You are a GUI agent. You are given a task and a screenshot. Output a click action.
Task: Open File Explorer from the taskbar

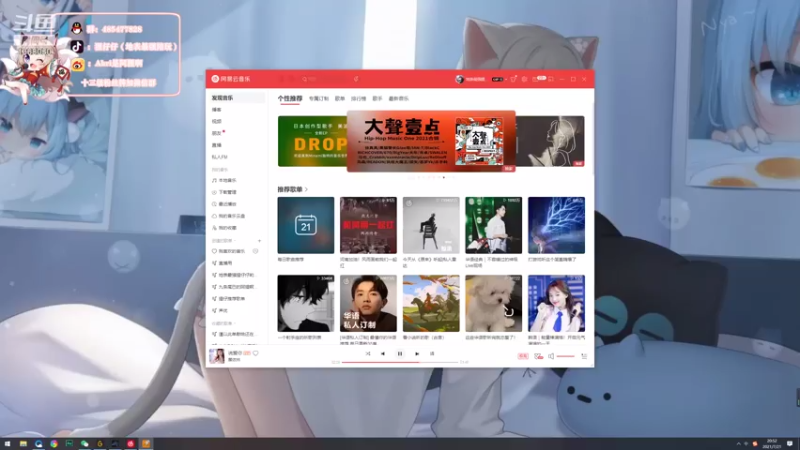tap(23, 444)
